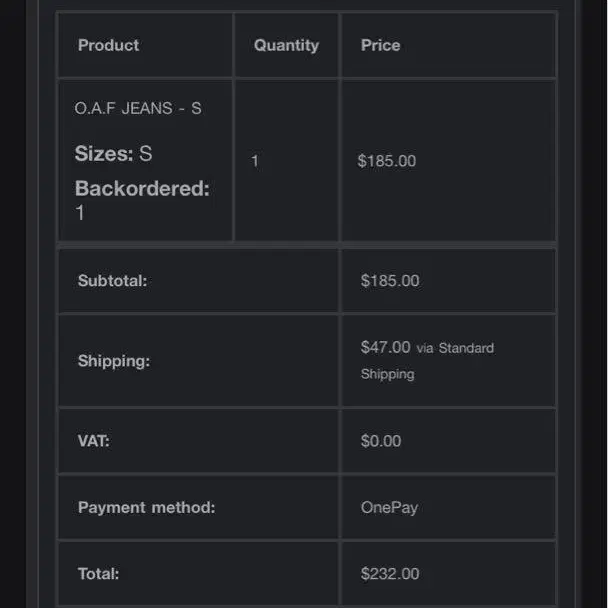This screenshot has height=608, width=608.
Task: Click the $0.00 VAT amount
Action: point(381,441)
